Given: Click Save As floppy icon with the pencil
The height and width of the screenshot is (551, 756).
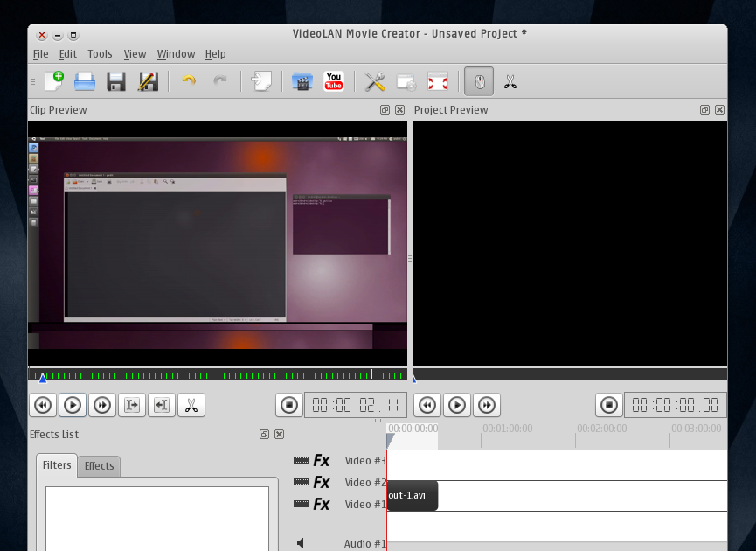Looking at the screenshot, I should click(x=148, y=81).
